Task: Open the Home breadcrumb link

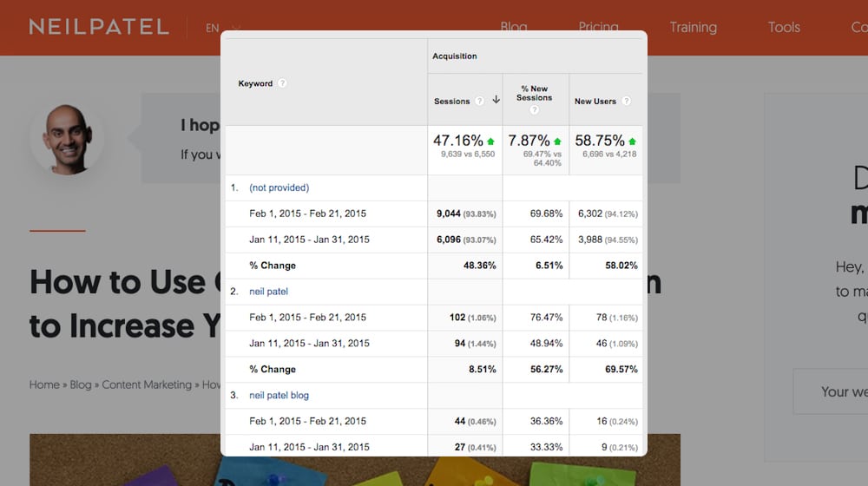Action: click(44, 384)
